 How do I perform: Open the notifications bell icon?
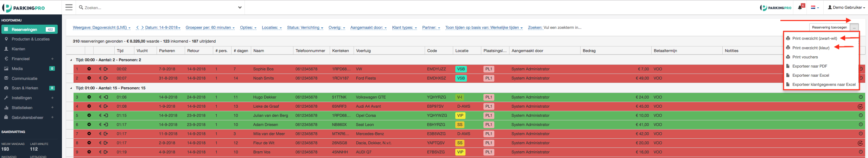tap(800, 7)
